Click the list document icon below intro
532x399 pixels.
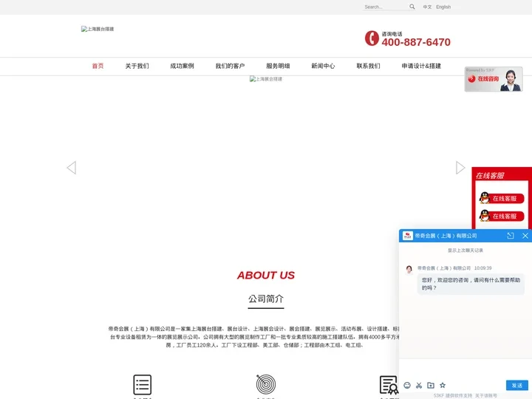142,384
